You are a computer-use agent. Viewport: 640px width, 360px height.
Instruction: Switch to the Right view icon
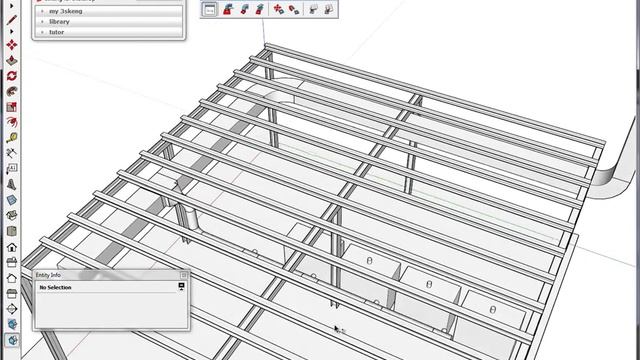11,262
